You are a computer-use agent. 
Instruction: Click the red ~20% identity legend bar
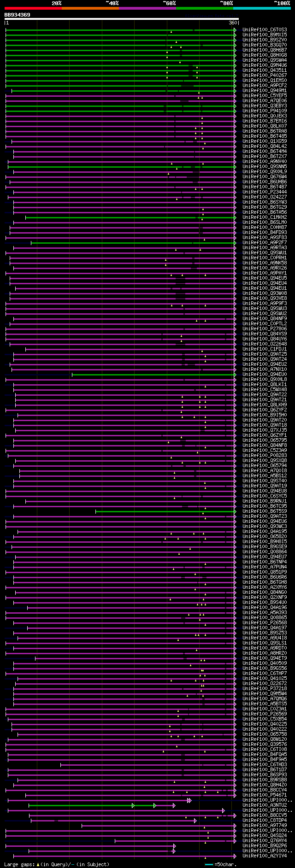coord(33,8)
